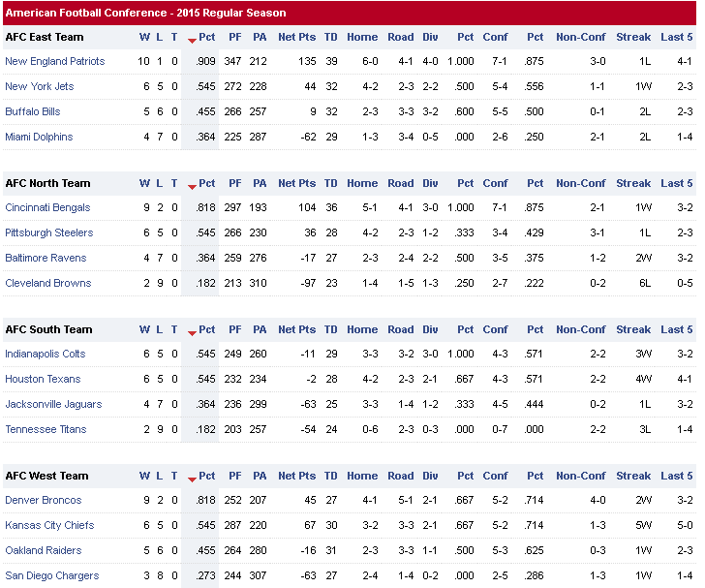Click red sort arrow in AFC South header
The height and width of the screenshot is (588, 705).
[192, 333]
